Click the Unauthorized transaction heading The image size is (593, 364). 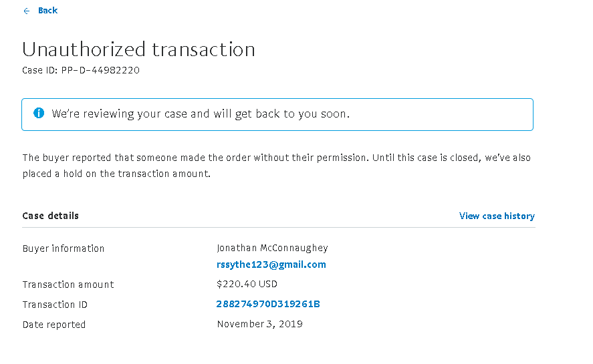(x=138, y=49)
